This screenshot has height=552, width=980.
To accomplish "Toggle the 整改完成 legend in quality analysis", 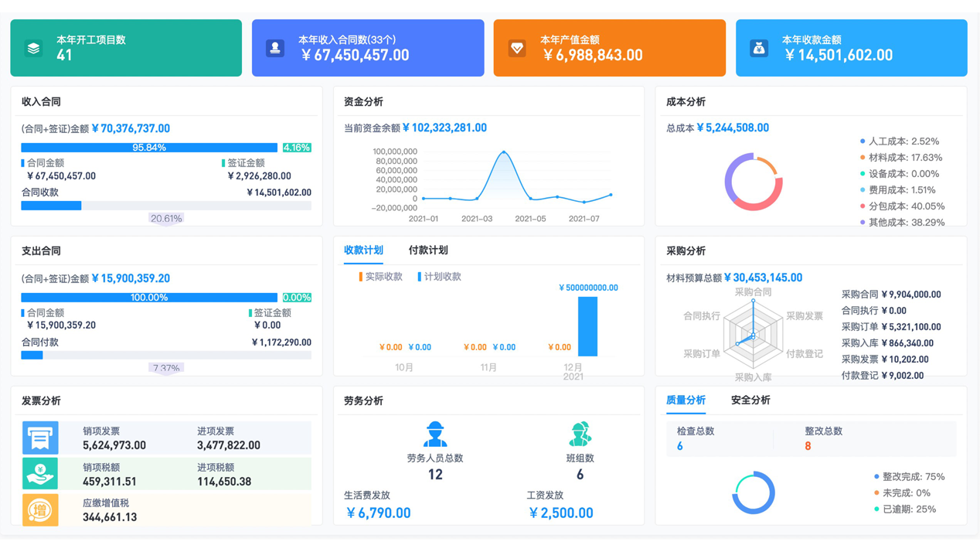I will (x=909, y=477).
